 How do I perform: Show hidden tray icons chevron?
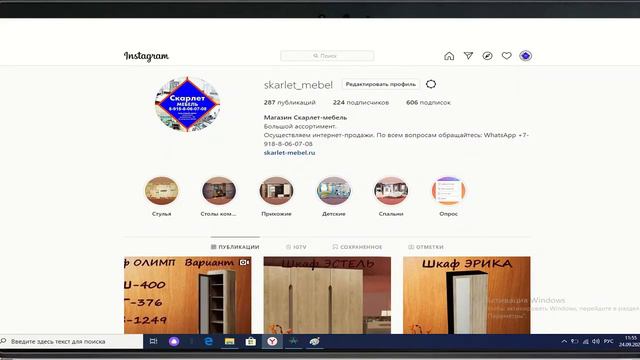point(564,341)
